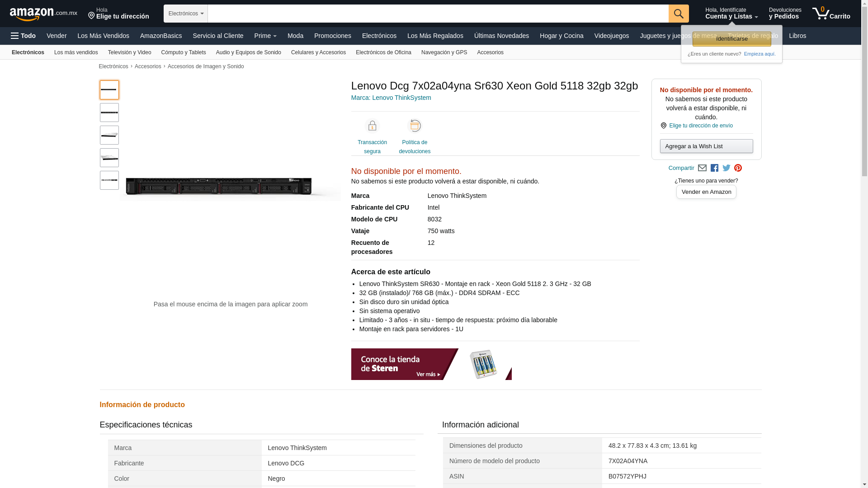Click the Política de devoluciones icon
868x488 pixels.
415,126
